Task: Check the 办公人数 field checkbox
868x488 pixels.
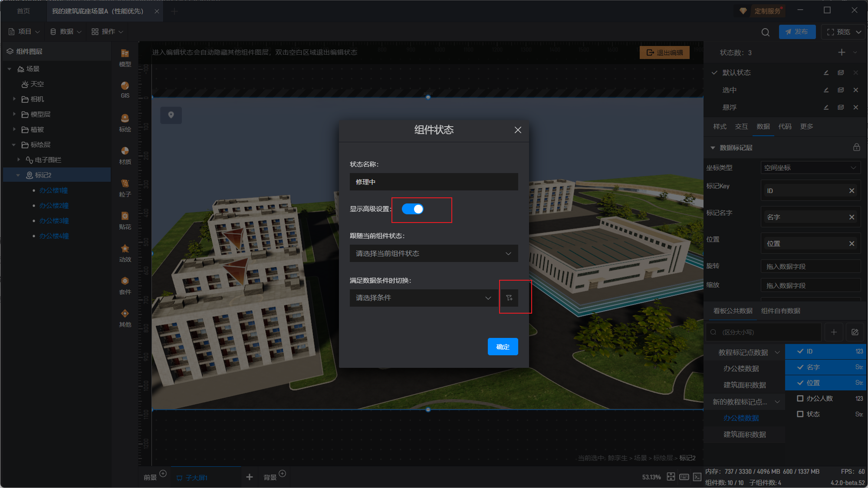Action: (800, 398)
